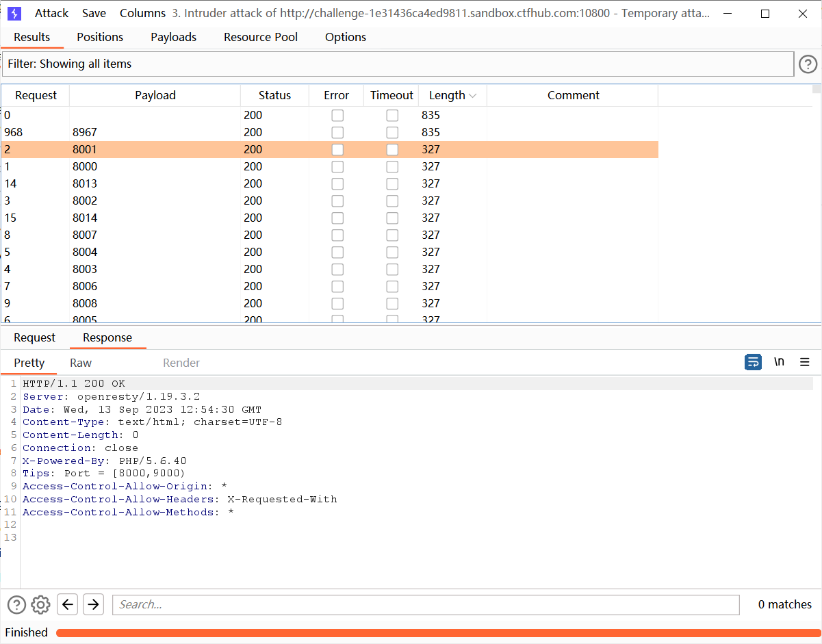
Task: Open the Columns menu
Action: click(142, 13)
